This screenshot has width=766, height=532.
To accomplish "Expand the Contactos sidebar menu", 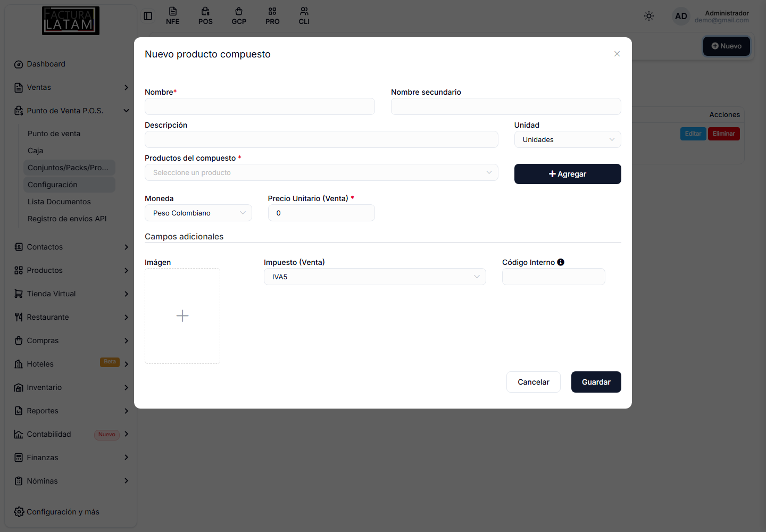I will 71,247.
